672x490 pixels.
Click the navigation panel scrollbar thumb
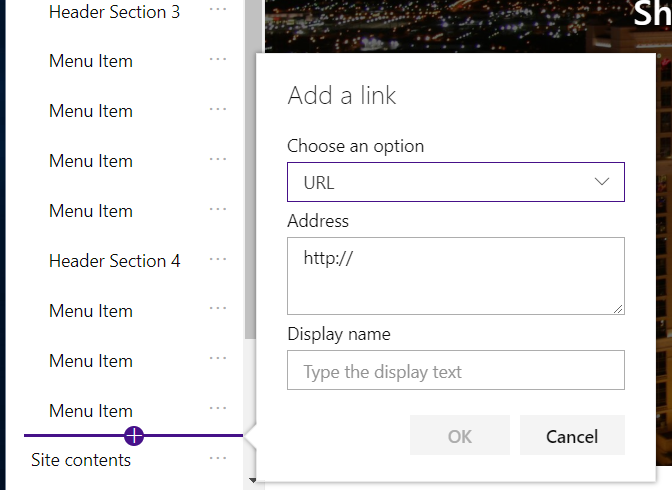(x=250, y=169)
